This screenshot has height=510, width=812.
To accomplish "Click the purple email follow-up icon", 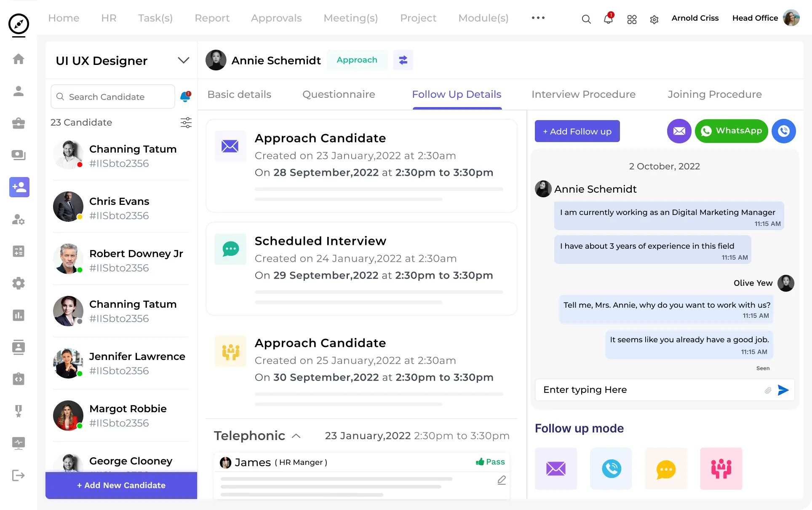I will 679,131.
